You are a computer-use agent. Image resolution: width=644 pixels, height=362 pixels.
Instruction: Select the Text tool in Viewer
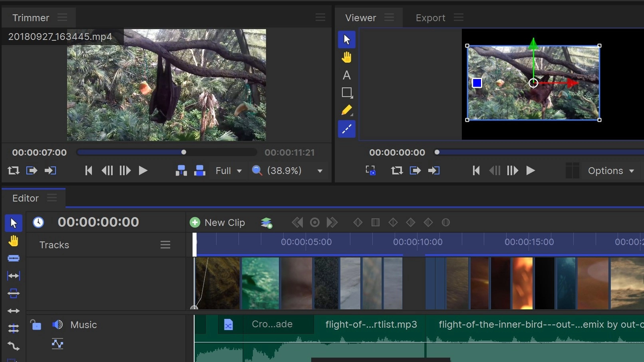pos(347,75)
